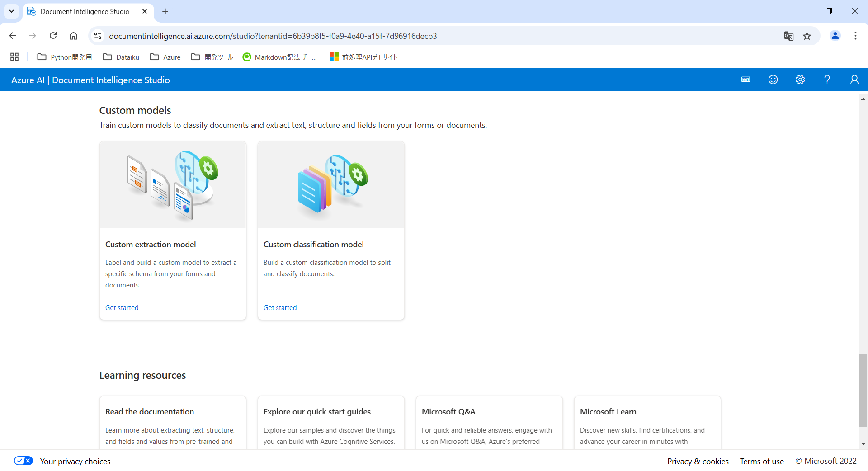Image resolution: width=868 pixels, height=471 pixels.
Task: Open settings gear in Azure header
Action: click(800, 80)
